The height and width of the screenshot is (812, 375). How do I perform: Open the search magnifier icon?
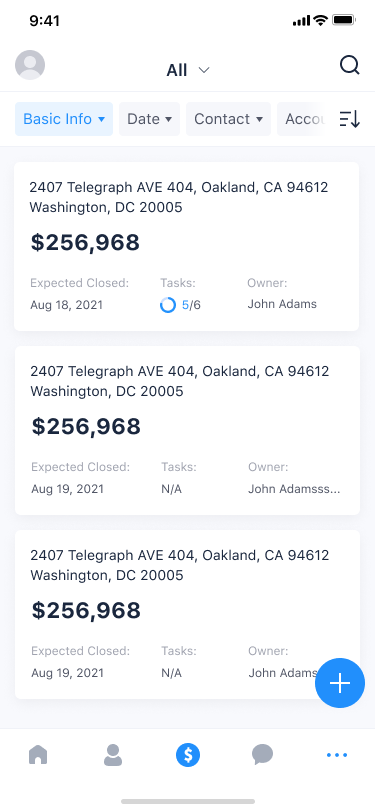point(350,65)
